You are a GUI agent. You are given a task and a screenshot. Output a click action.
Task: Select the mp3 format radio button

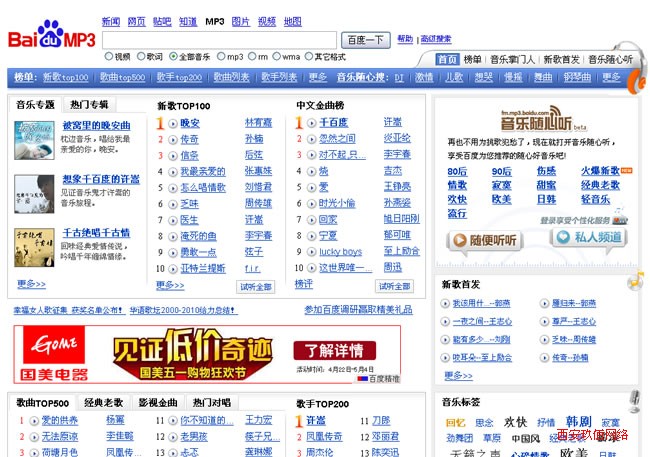click(x=221, y=57)
